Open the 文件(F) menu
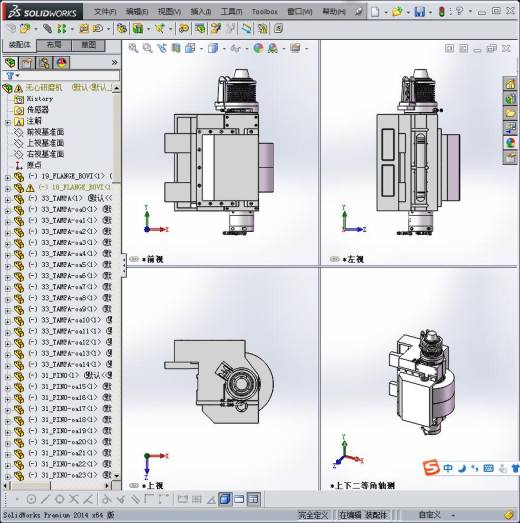This screenshot has width=520, height=523. tap(105, 12)
